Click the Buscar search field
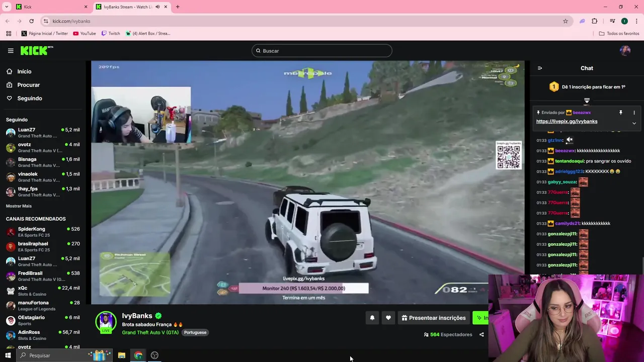This screenshot has height=362, width=644. [322, 51]
